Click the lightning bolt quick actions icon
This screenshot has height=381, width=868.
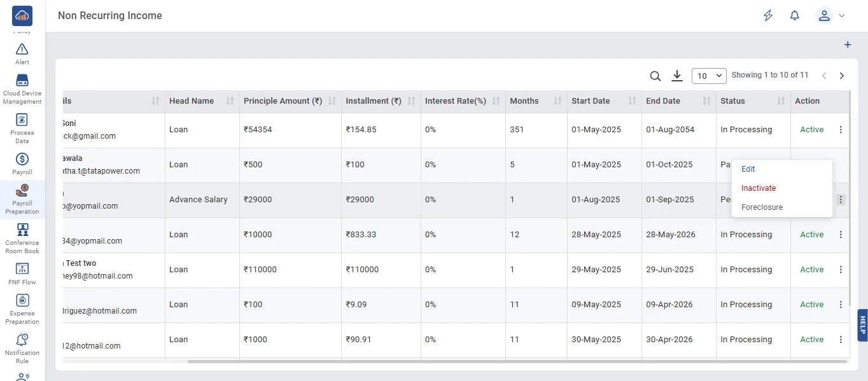768,16
